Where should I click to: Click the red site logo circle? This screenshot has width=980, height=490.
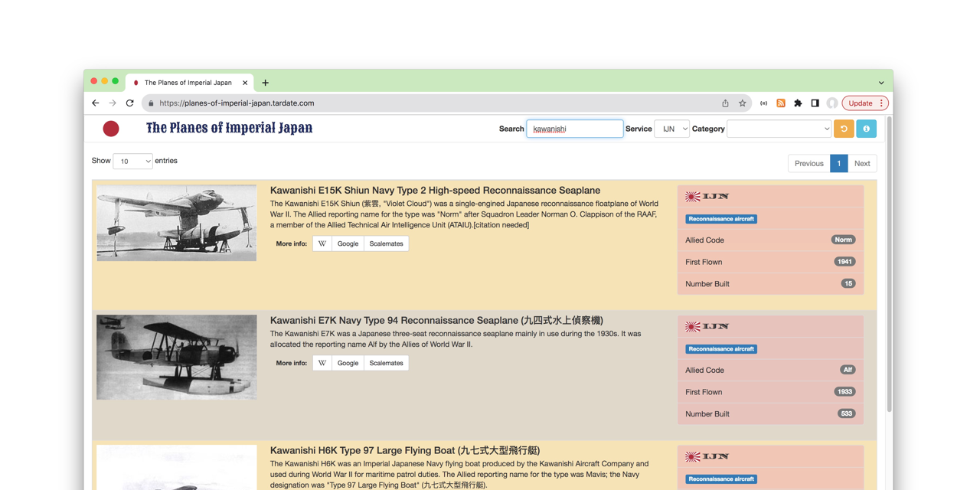[111, 129]
